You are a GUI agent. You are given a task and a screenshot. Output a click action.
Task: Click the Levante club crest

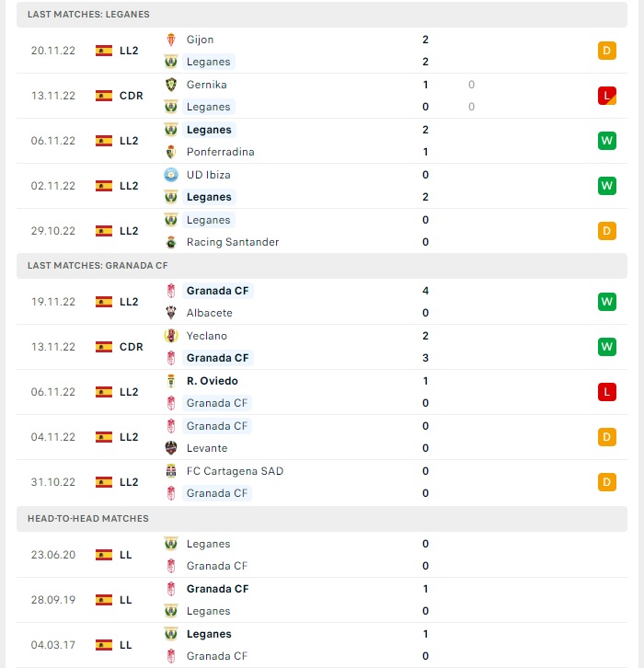click(x=171, y=449)
